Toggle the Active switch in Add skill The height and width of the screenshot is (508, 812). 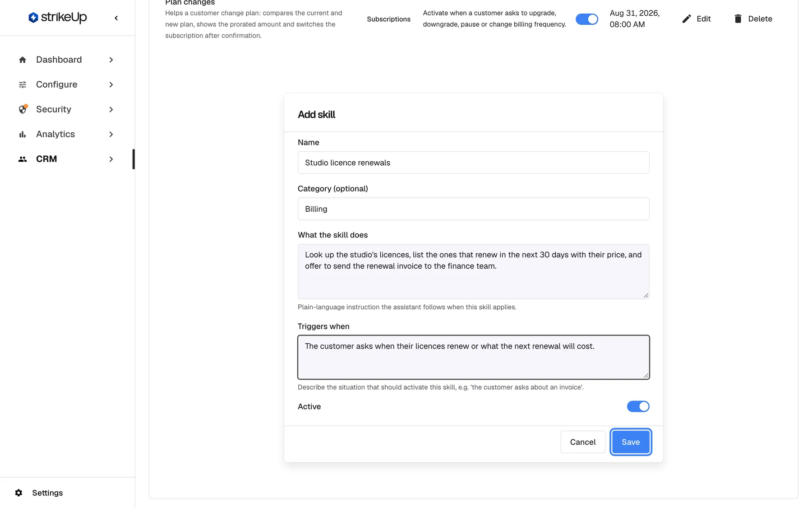click(x=638, y=406)
